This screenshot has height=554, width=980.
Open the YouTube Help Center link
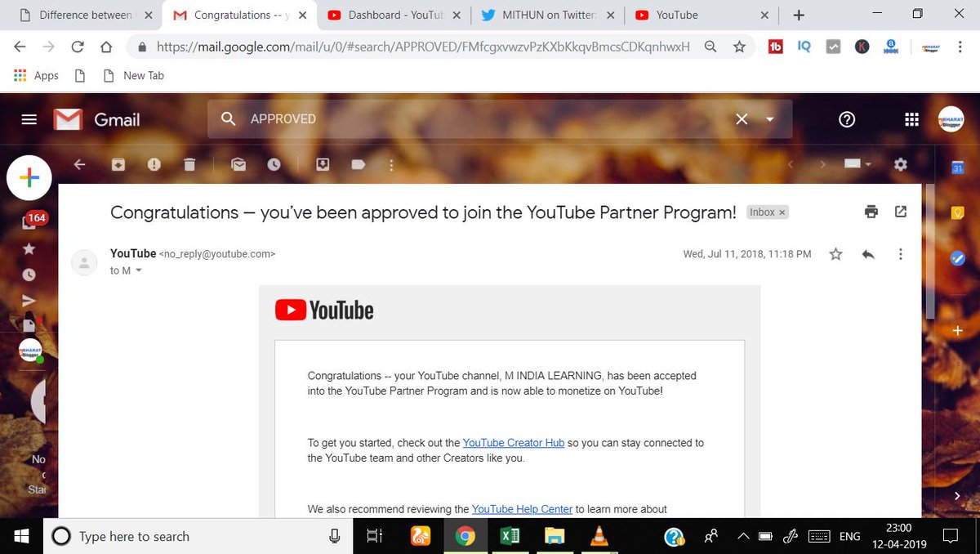(523, 509)
